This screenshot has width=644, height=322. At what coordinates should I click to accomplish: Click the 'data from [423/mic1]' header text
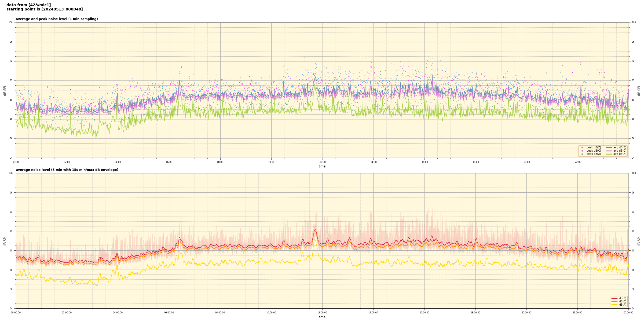tap(28, 5)
